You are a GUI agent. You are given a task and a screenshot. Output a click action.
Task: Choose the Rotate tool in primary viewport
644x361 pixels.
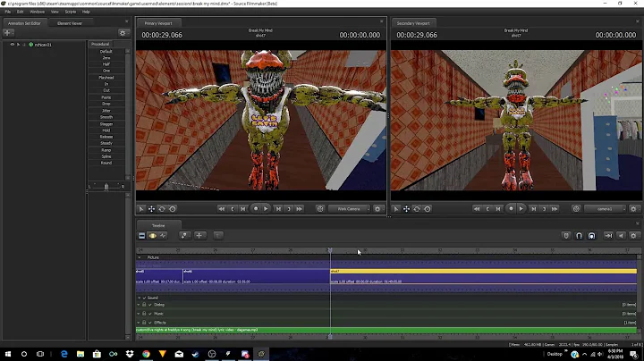[162, 209]
